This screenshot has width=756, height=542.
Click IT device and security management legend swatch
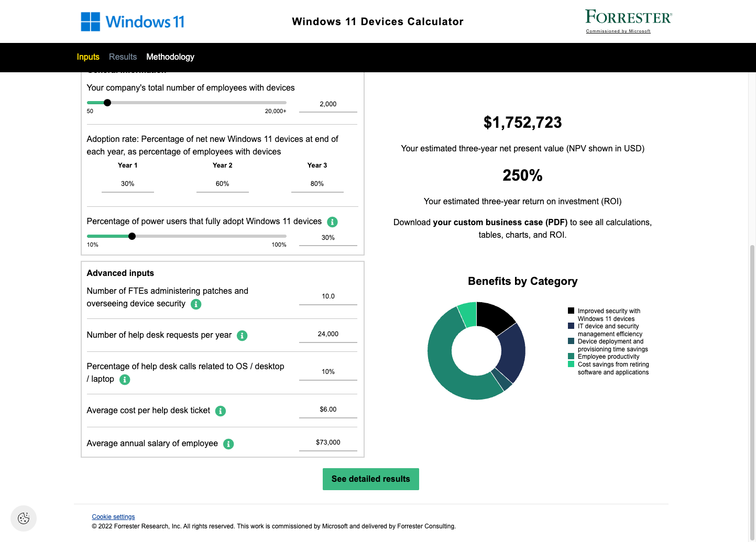click(571, 326)
